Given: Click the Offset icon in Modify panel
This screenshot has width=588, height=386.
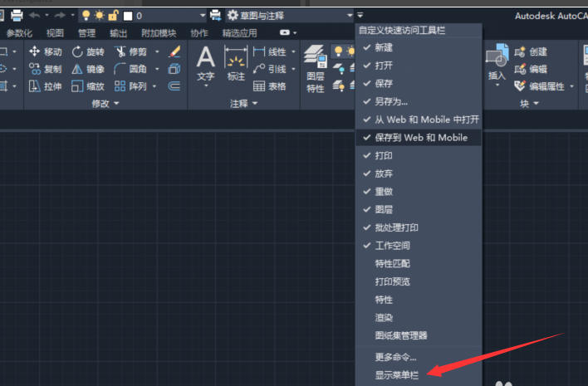Looking at the screenshot, I should pos(174,86).
